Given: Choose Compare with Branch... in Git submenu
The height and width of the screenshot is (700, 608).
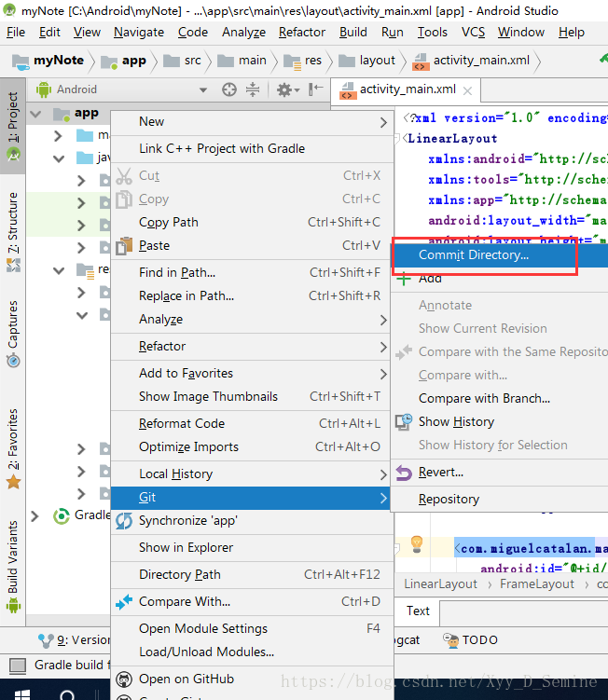Looking at the screenshot, I should [500, 398].
